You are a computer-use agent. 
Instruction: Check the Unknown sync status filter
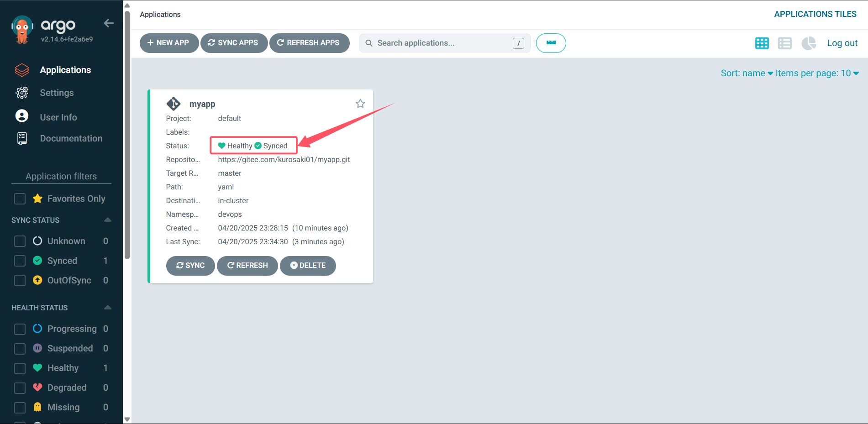pyautogui.click(x=20, y=241)
